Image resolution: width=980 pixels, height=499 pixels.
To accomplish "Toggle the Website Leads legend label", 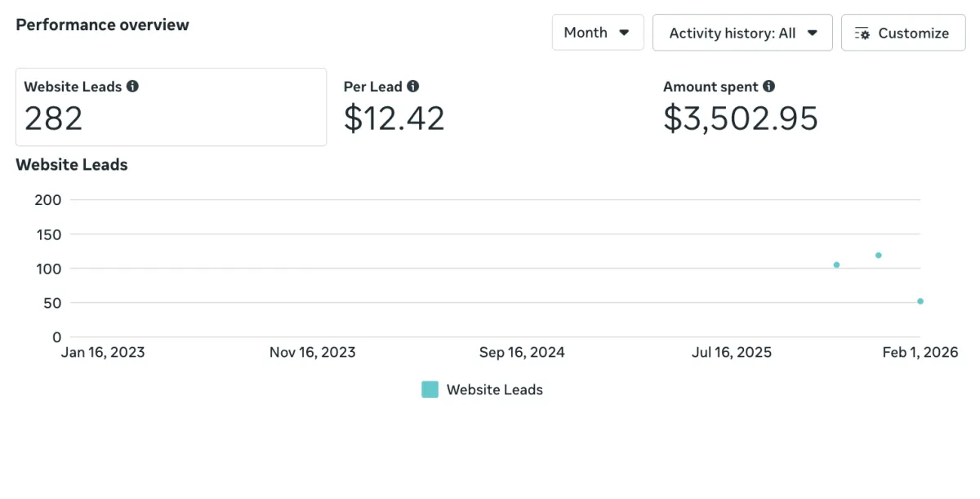I will (494, 390).
